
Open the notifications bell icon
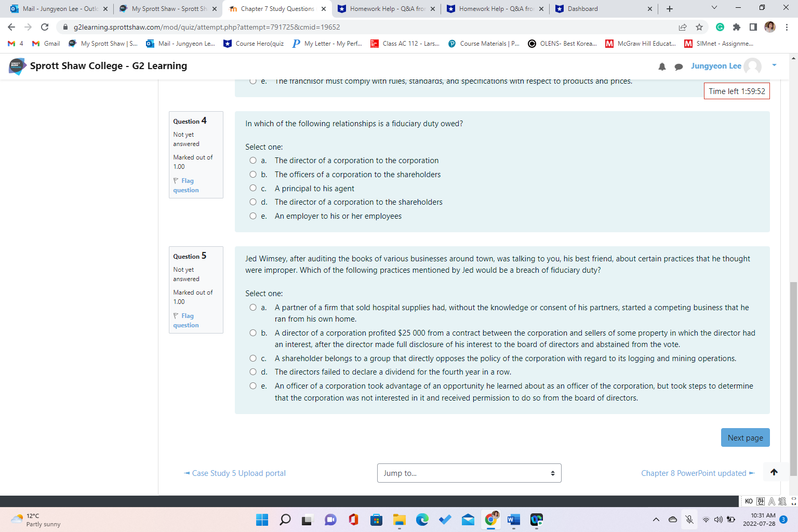click(662, 66)
